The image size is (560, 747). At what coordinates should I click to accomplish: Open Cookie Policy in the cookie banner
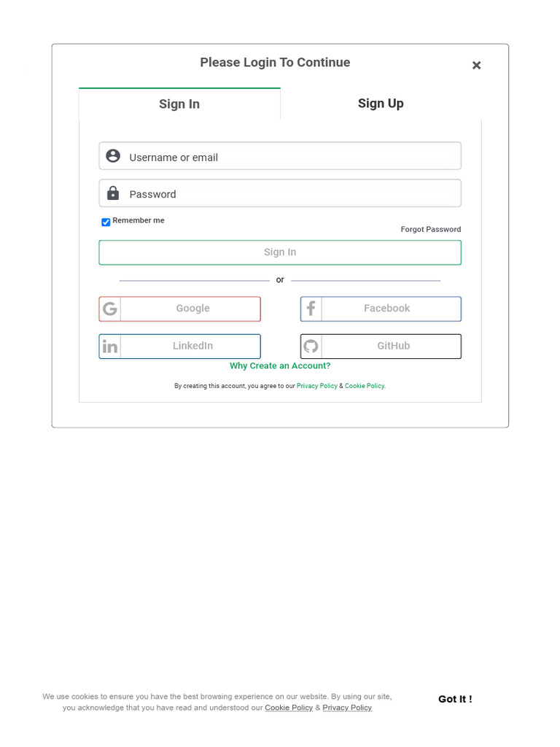pos(289,708)
